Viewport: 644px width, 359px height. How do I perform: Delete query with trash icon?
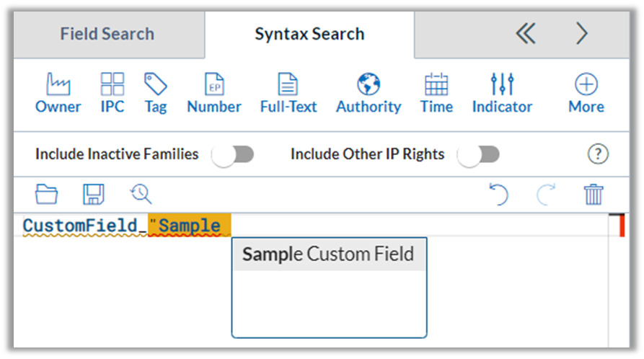click(x=594, y=194)
